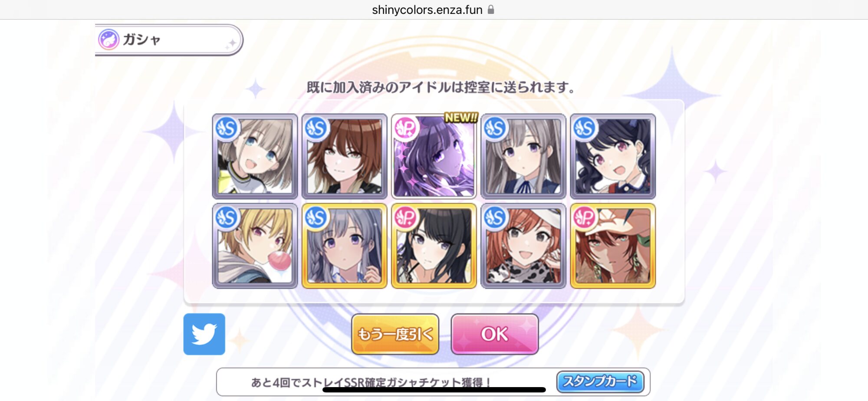Select the gold-framed braided gray-haired idol card
The height and width of the screenshot is (401, 868).
pyautogui.click(x=345, y=246)
